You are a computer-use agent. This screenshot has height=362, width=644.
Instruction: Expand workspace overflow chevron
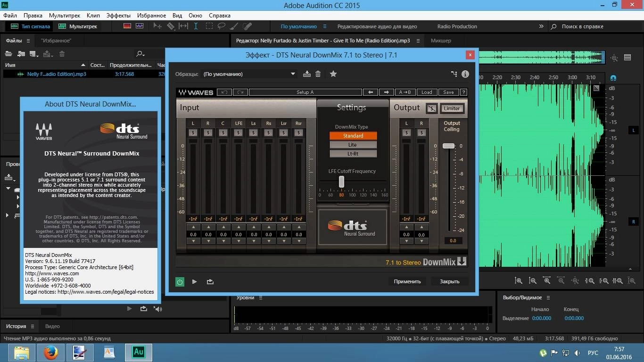542,26
